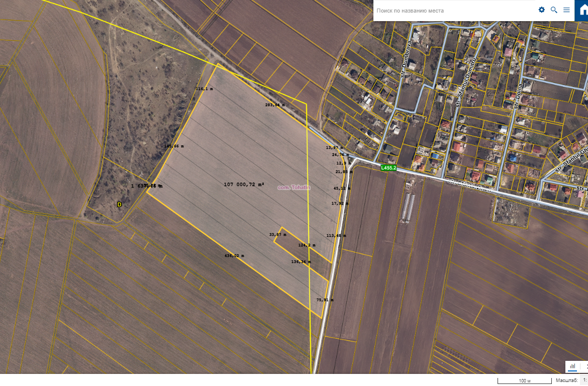Click the L455.2 road label

388,168
